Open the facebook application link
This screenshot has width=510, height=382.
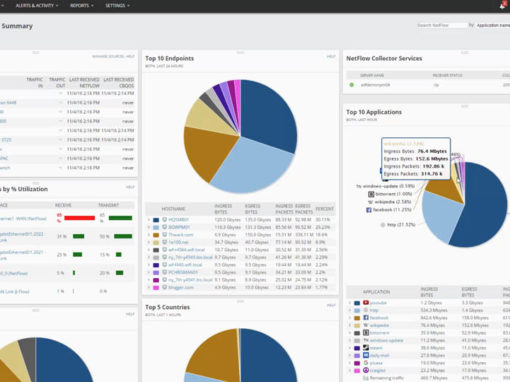(379, 318)
